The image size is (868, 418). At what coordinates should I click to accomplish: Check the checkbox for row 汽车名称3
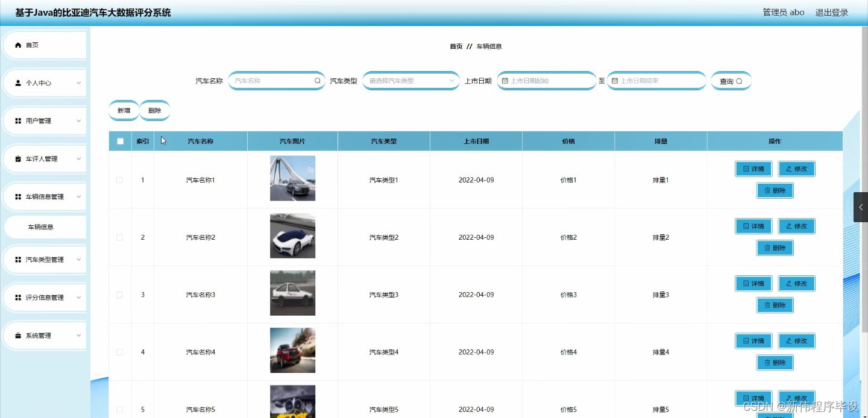pos(119,295)
